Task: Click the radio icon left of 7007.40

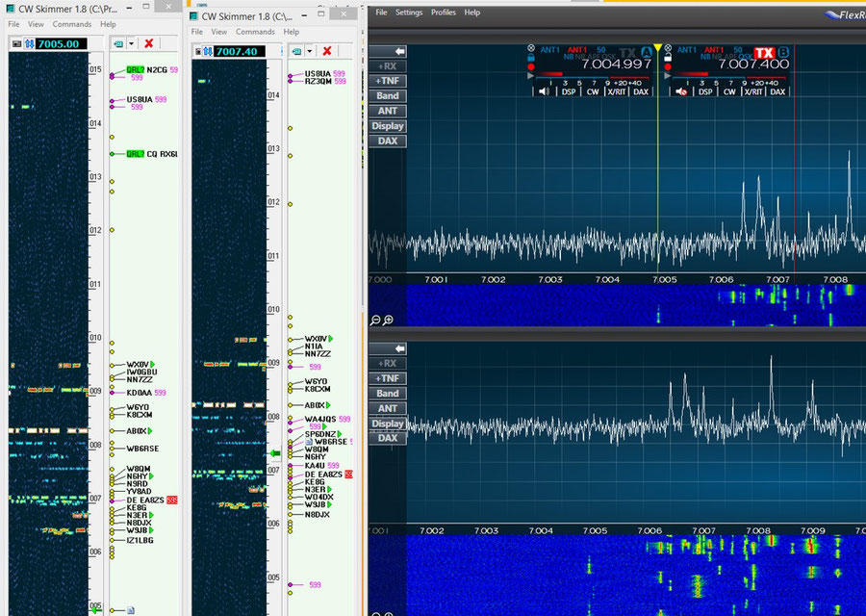Action: coord(197,51)
